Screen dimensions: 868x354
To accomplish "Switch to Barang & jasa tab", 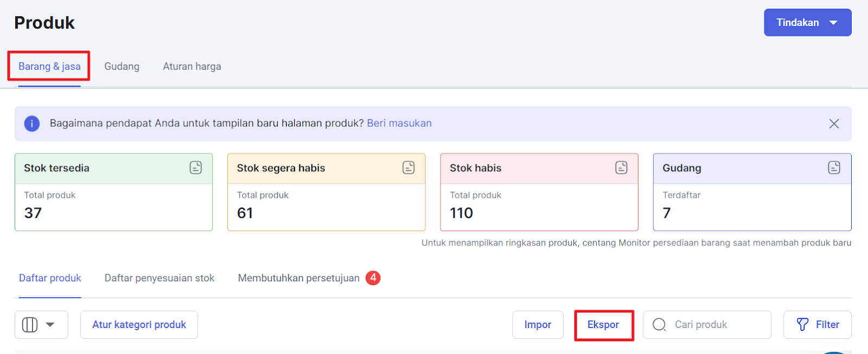I will pos(49,66).
